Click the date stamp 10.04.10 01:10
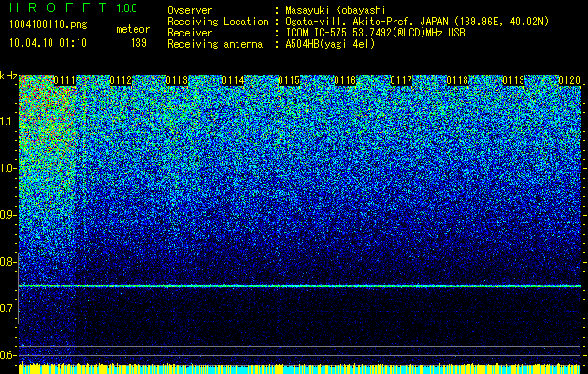The height and width of the screenshot is (374, 588). point(48,43)
